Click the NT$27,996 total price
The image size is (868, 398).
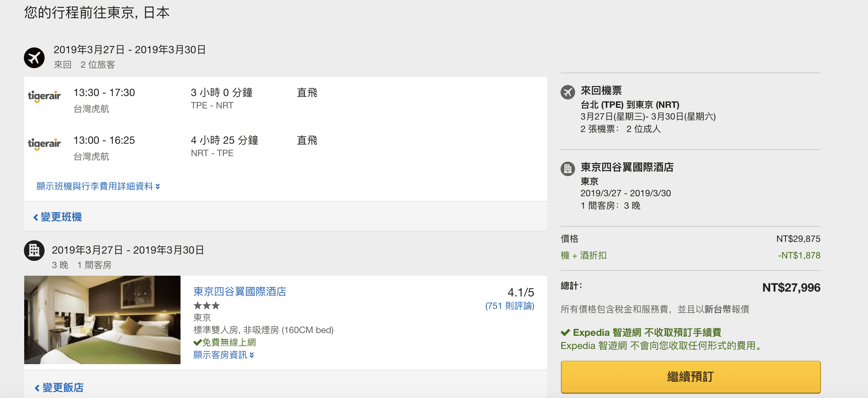791,287
